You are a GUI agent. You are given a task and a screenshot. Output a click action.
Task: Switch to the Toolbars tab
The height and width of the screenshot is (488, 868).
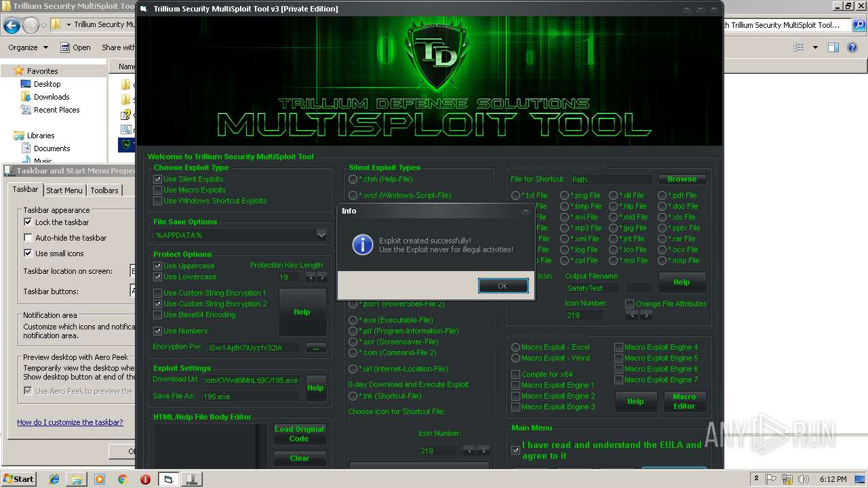104,190
